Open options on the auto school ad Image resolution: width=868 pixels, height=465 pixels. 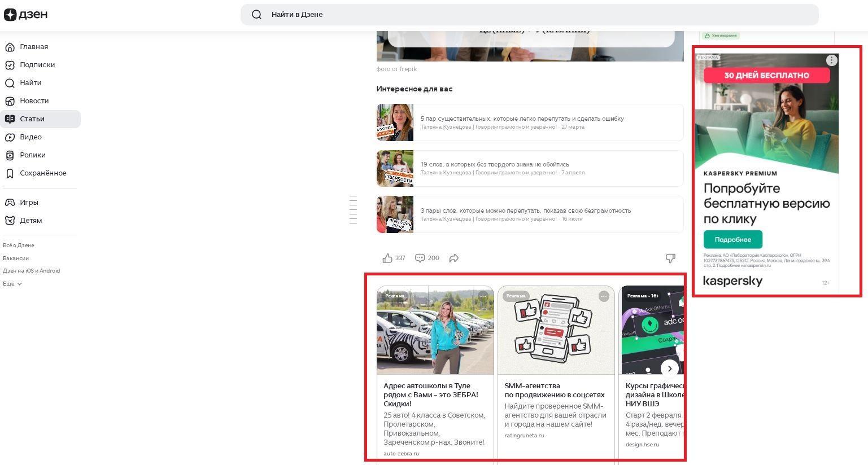(x=483, y=296)
